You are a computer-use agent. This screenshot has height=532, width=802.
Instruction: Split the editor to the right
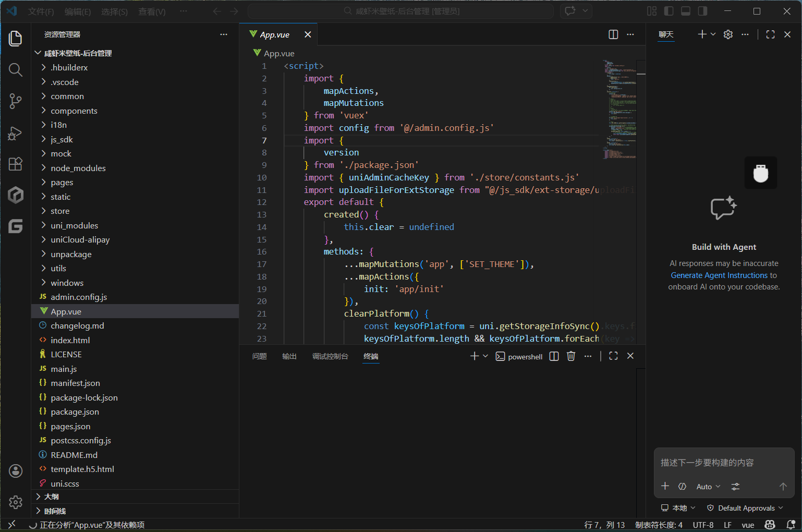point(613,34)
